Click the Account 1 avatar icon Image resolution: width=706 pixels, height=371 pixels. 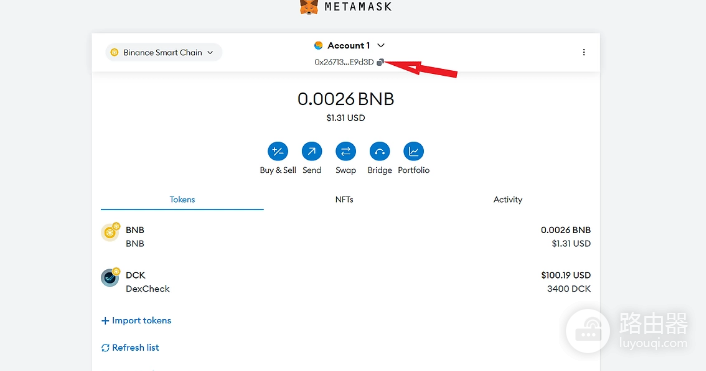pos(318,45)
